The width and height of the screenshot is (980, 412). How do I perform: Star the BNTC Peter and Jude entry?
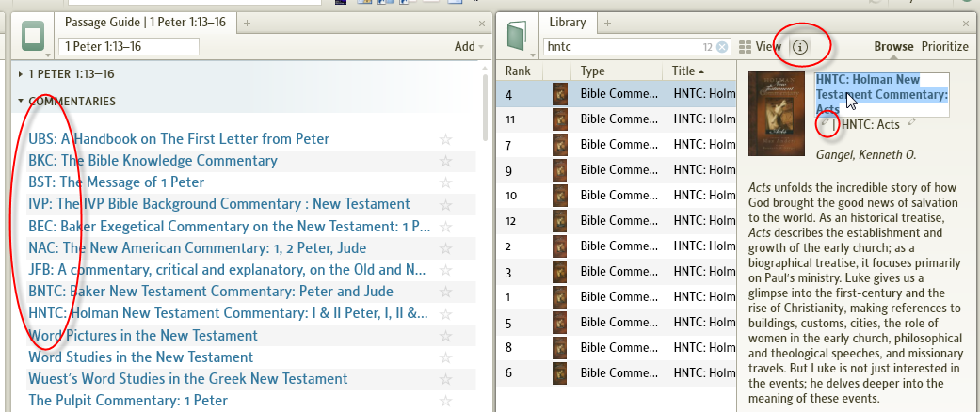click(x=445, y=293)
